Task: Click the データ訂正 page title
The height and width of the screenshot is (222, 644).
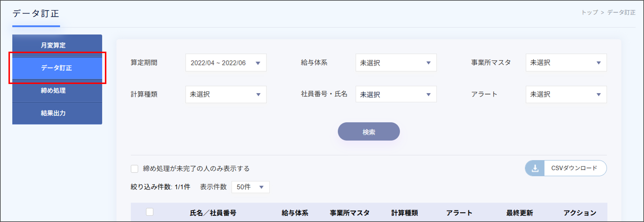Action: tap(36, 13)
